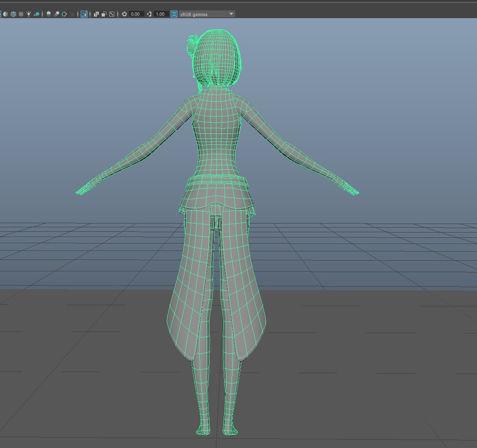
Task: Toggle Multisample Anti-aliasing icon
Action: click(64, 14)
